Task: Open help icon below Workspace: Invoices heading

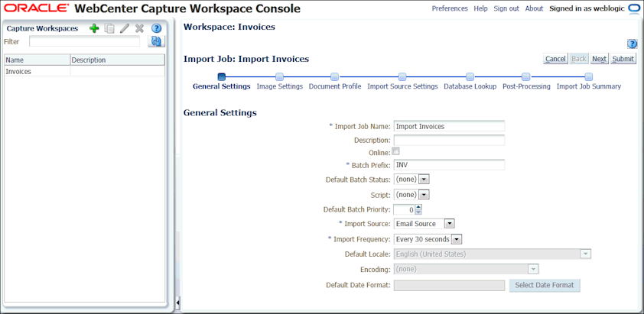Action: pos(632,44)
